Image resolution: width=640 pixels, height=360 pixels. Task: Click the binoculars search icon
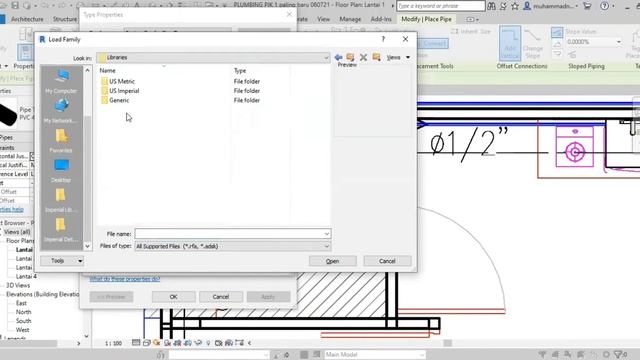[491, 6]
